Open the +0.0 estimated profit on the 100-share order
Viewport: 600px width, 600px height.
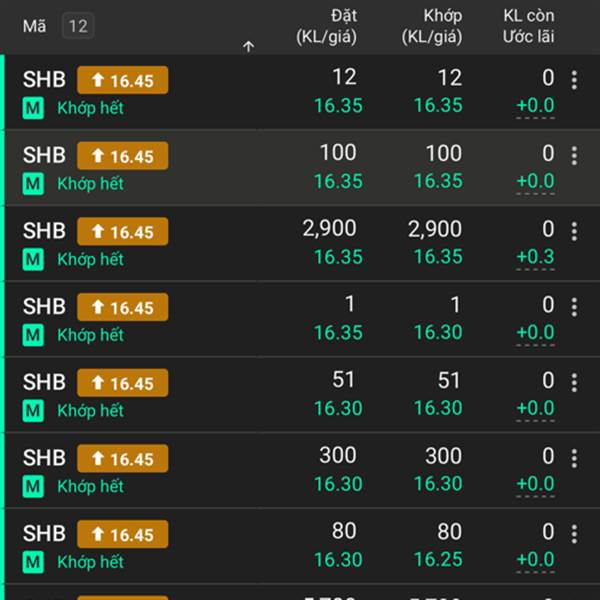tap(535, 181)
